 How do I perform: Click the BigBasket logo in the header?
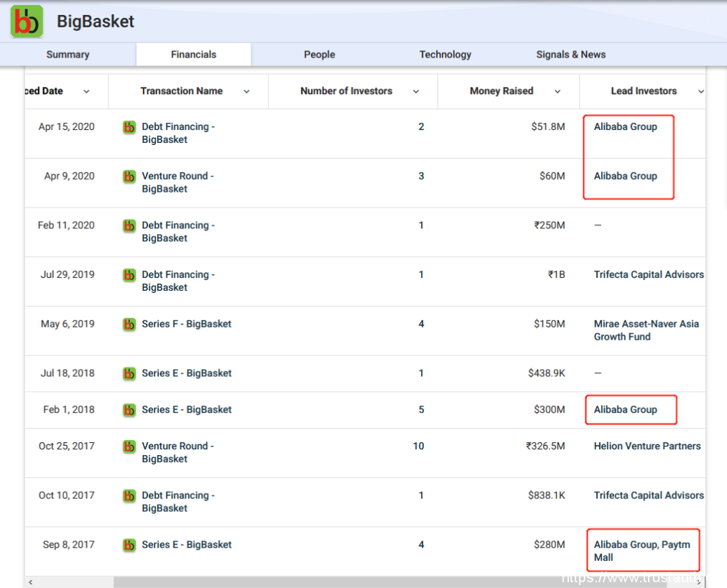(x=27, y=22)
